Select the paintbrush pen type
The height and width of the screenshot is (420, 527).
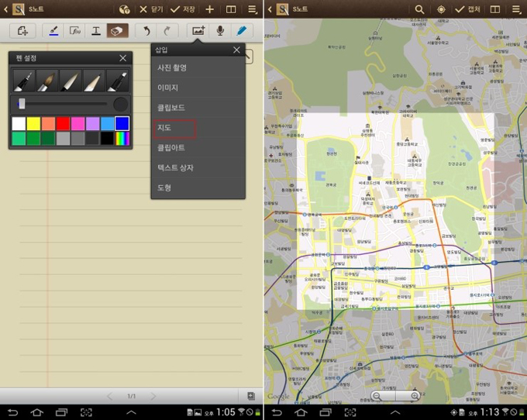[47, 81]
